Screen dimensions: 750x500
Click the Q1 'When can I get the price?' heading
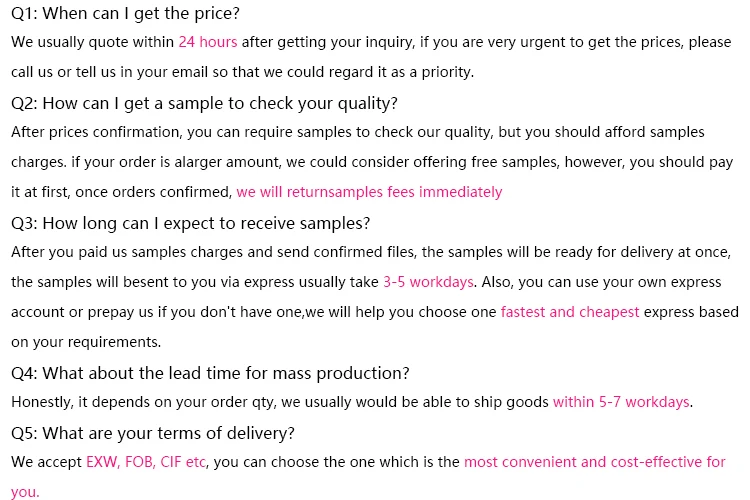(125, 14)
